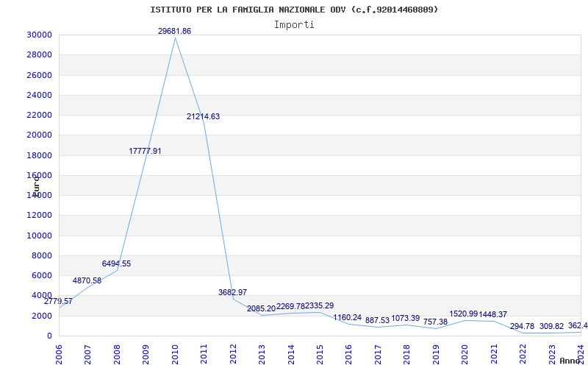Image resolution: width=588 pixels, height=368 pixels.
Task: Click the y-axis value 26000
Action: click(x=40, y=75)
